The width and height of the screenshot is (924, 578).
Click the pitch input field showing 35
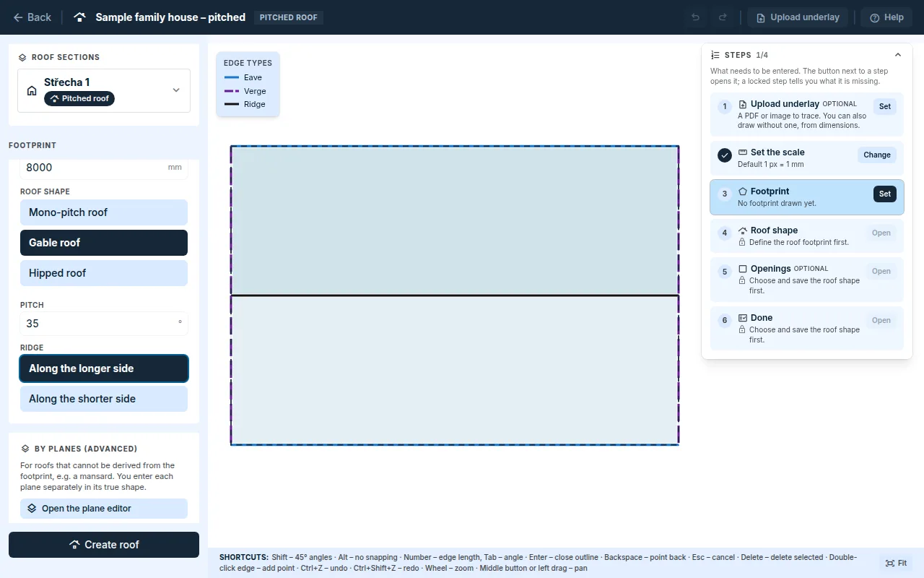(104, 324)
